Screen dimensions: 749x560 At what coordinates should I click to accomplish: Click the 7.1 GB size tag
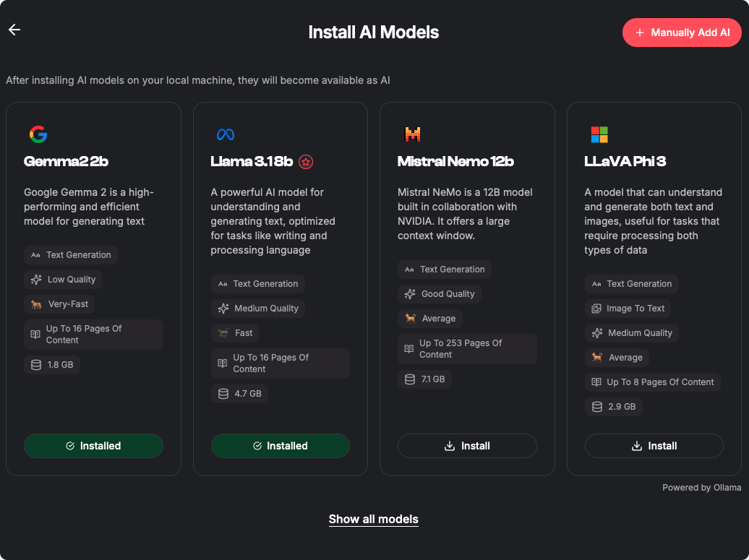point(424,379)
